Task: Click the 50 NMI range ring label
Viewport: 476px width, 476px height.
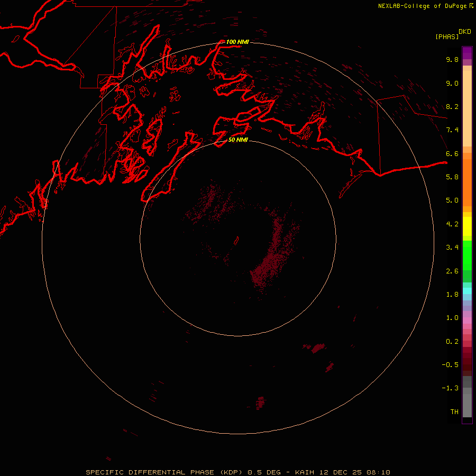Action: pyautogui.click(x=238, y=140)
